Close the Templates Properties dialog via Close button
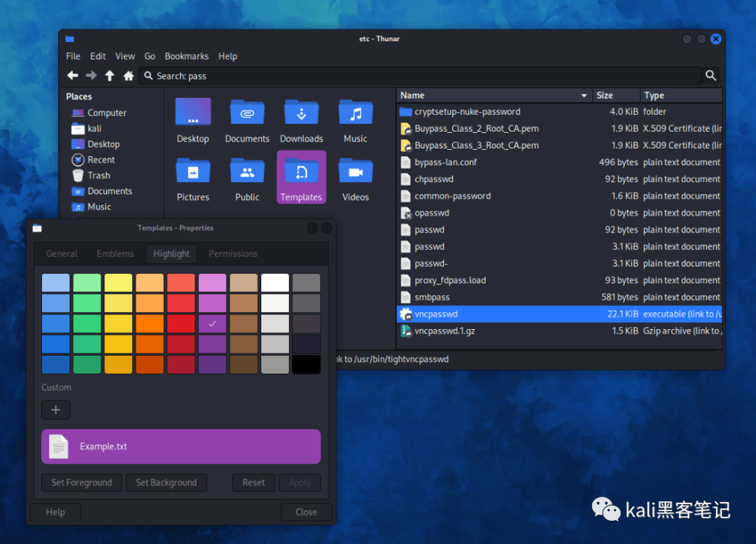Viewport: 756px width, 544px height. click(306, 512)
